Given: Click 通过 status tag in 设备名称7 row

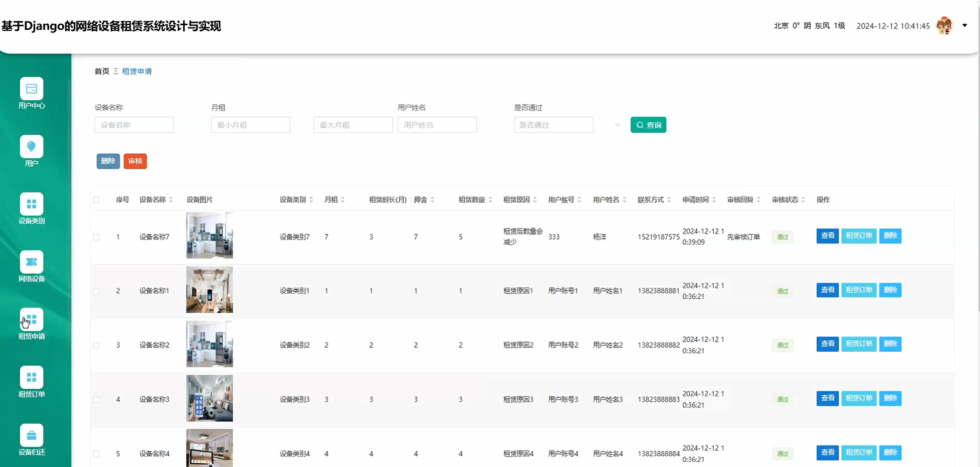Looking at the screenshot, I should point(782,237).
